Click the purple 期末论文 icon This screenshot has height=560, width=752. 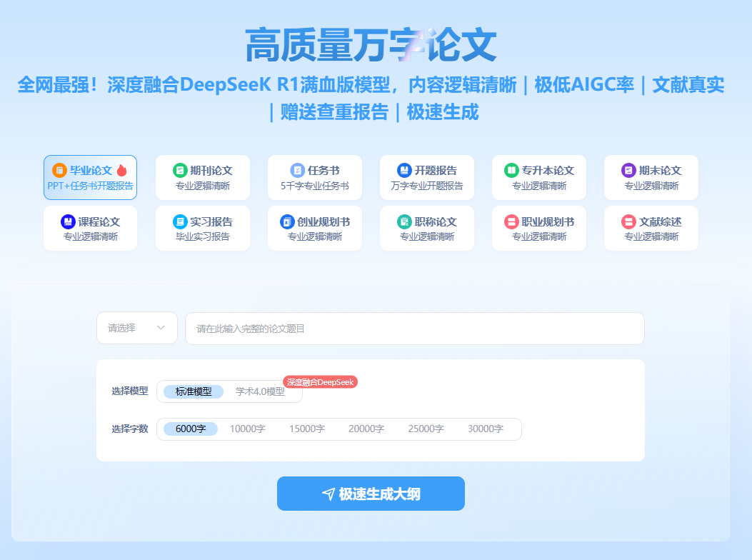pyautogui.click(x=628, y=171)
